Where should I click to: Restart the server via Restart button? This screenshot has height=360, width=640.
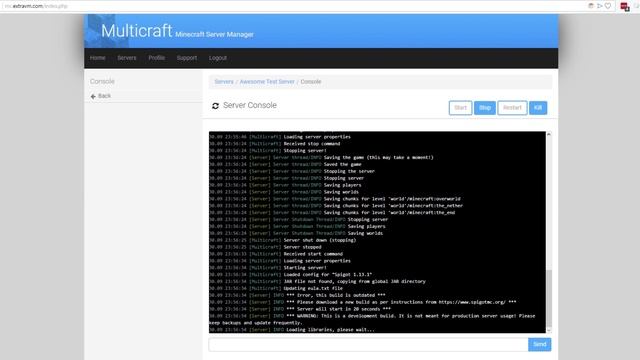[512, 108]
